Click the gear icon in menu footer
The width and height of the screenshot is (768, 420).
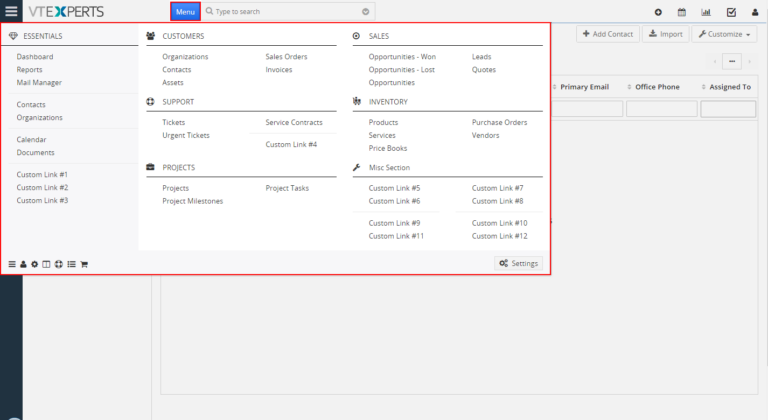pyautogui.click(x=35, y=264)
